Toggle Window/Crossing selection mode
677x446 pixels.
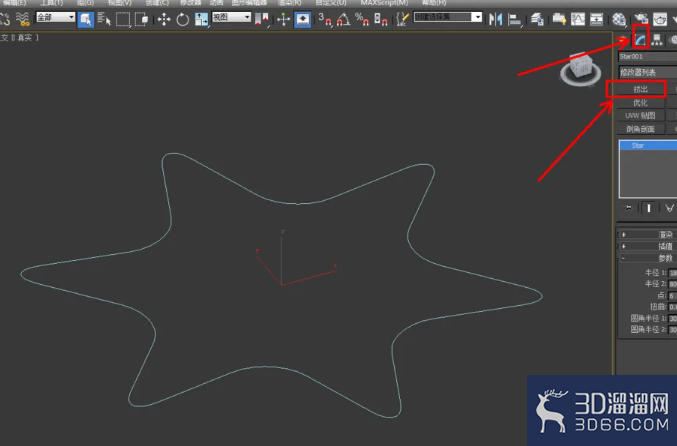pyautogui.click(x=142, y=19)
